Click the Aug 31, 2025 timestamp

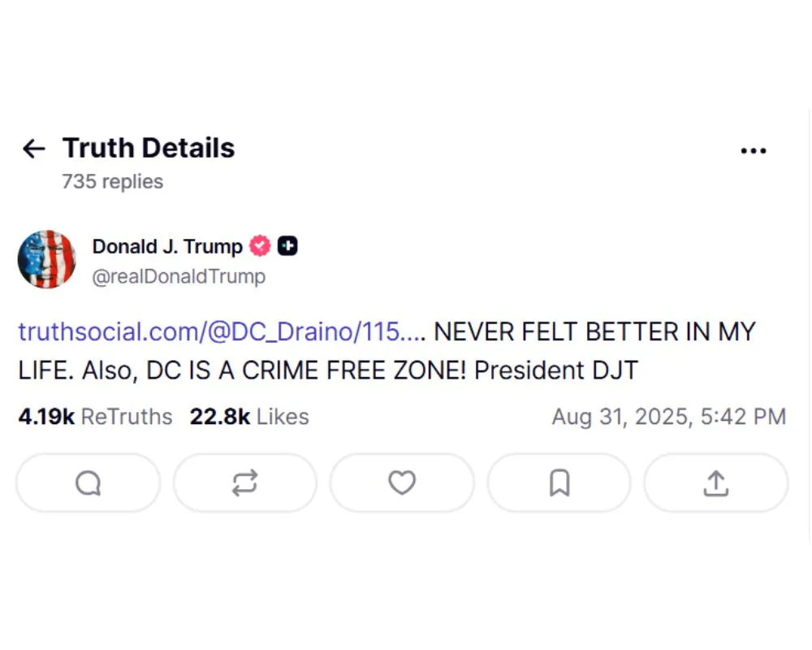point(668,417)
